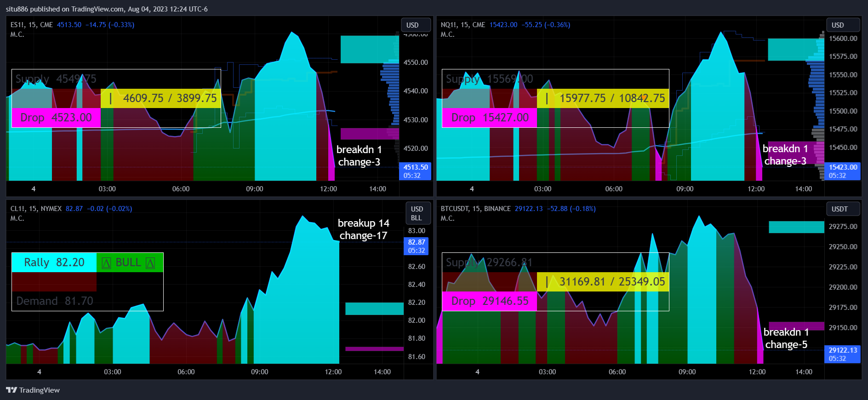Image resolution: width=868 pixels, height=400 pixels.
Task: Click the 82.87 current price label on axis
Action: point(416,246)
